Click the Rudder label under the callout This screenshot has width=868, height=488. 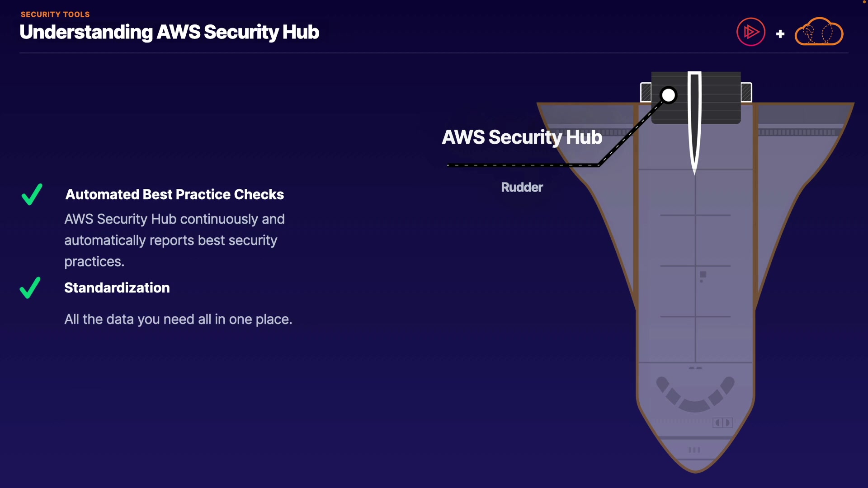[522, 188]
